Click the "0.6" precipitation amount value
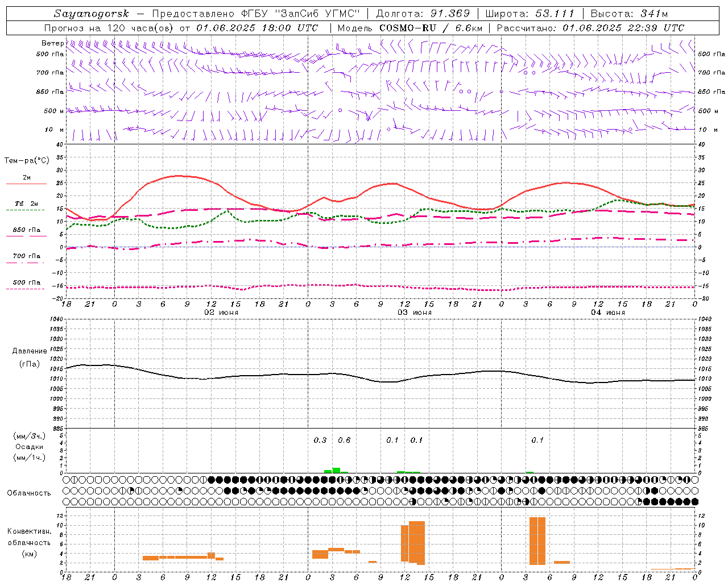Image resolution: width=728 pixels, height=582 pixels. [344, 440]
